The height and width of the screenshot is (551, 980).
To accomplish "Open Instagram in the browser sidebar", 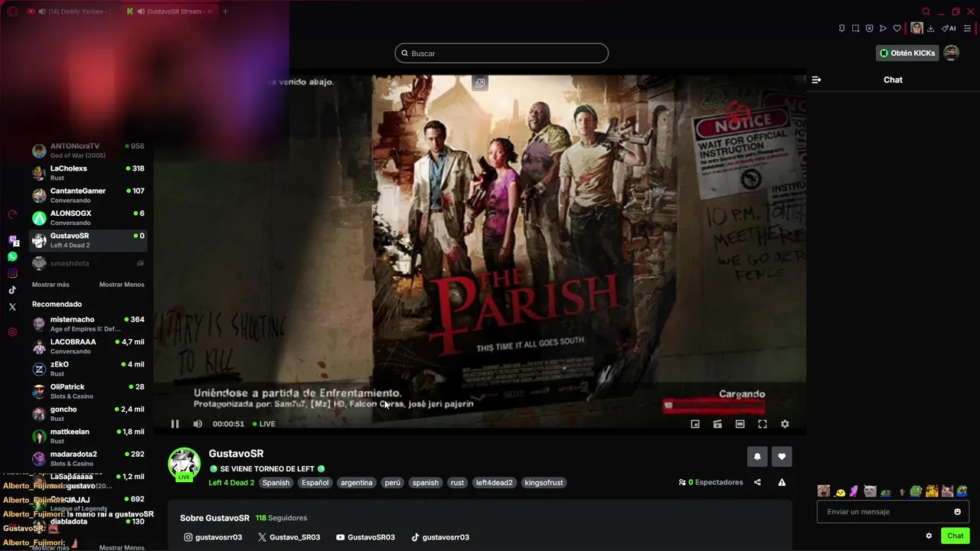I will 12,273.
